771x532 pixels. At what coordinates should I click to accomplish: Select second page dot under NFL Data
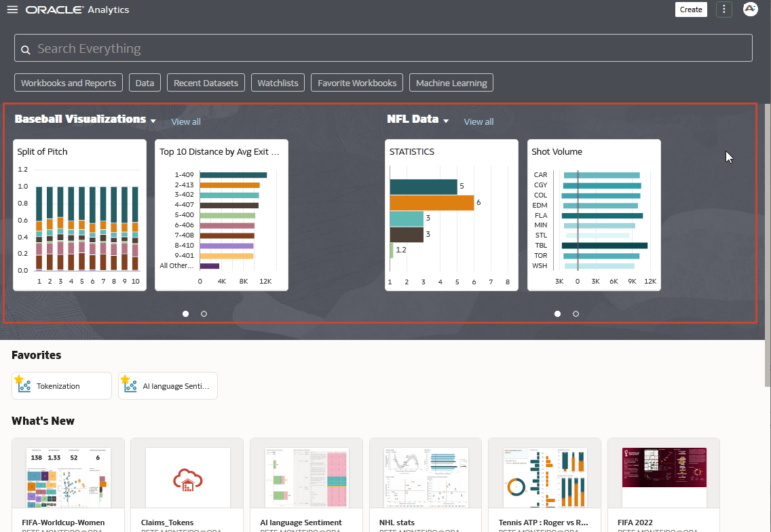[x=576, y=313]
